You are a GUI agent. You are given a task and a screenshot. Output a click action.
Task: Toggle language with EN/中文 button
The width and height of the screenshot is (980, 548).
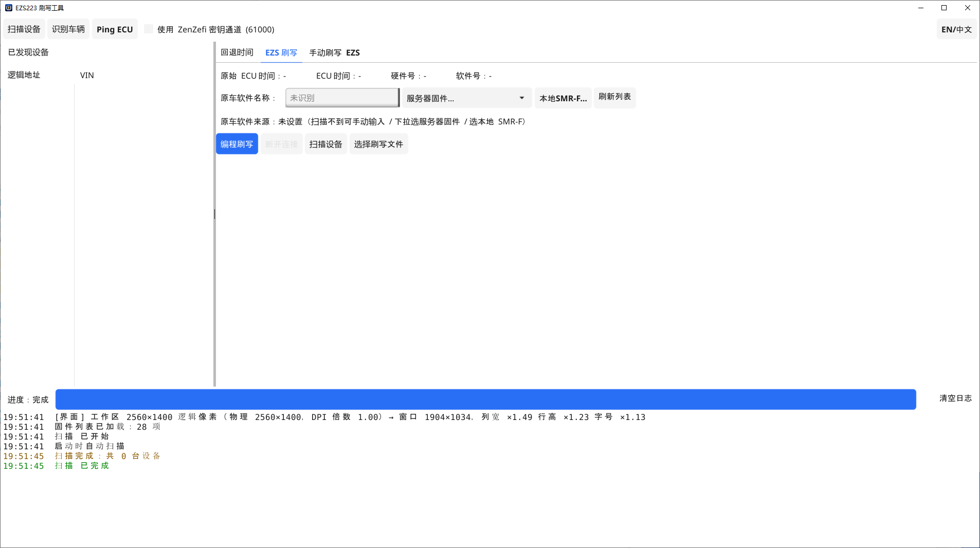[956, 29]
